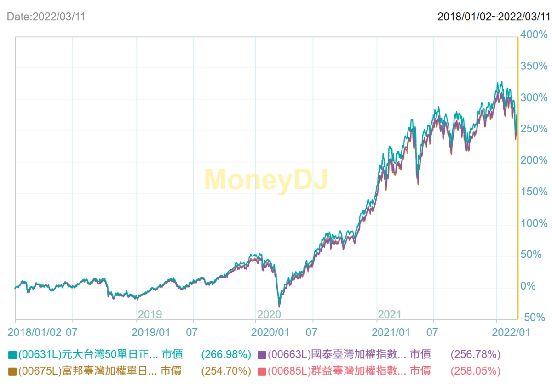Click the (256.78%) return value

[x=476, y=354]
